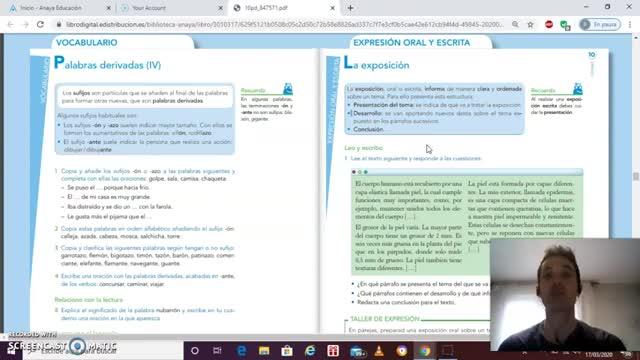Open the red AdBlock extension icon
The height and width of the screenshot is (360, 640).
click(x=549, y=24)
